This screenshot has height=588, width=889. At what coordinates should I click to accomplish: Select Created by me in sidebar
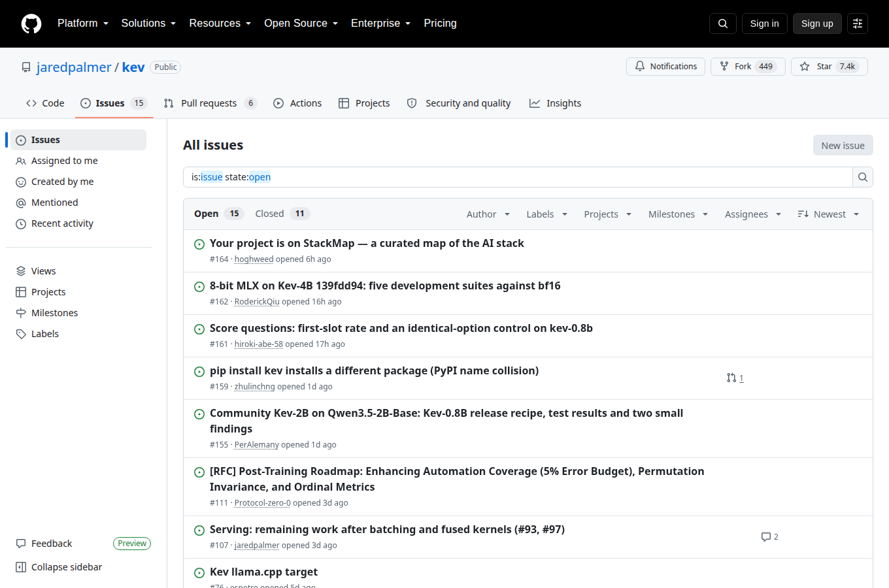(x=78, y=182)
